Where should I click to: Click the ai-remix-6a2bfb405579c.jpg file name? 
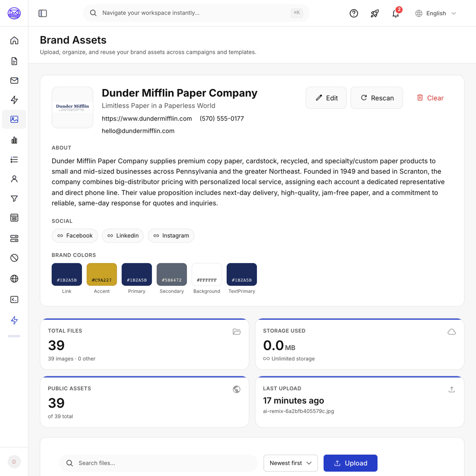[299, 411]
